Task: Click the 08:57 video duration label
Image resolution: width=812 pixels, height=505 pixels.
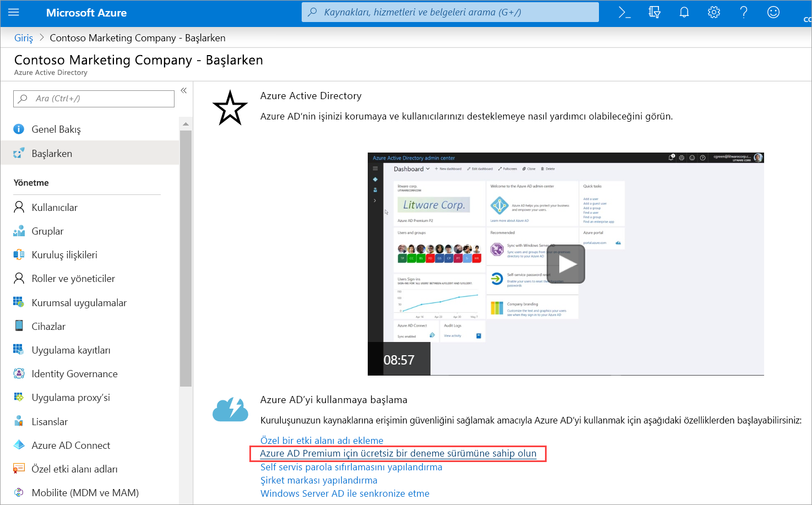Action: click(x=399, y=360)
